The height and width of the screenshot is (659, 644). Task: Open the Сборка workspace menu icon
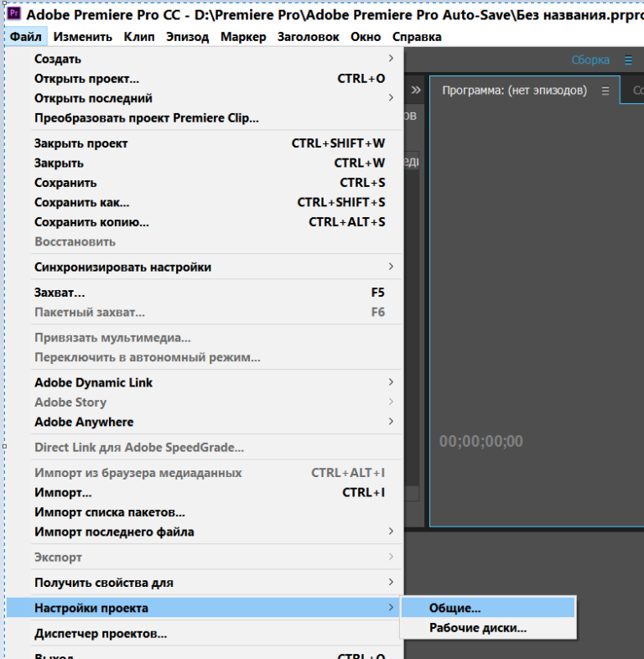click(628, 60)
